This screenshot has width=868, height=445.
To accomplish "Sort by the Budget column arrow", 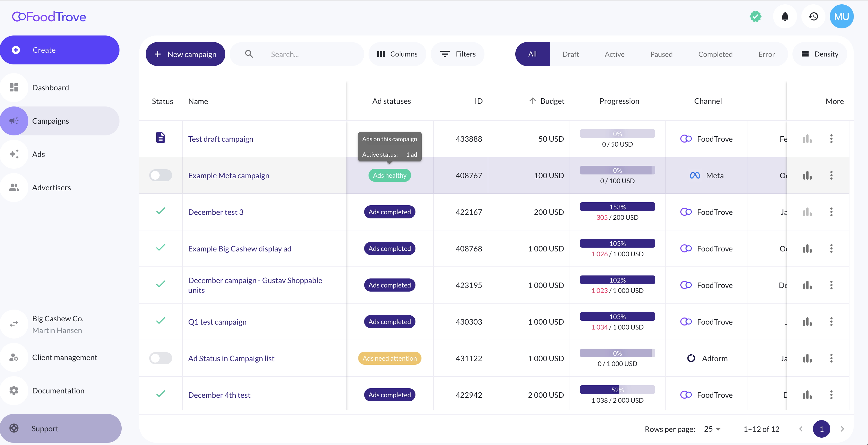I will [532, 101].
